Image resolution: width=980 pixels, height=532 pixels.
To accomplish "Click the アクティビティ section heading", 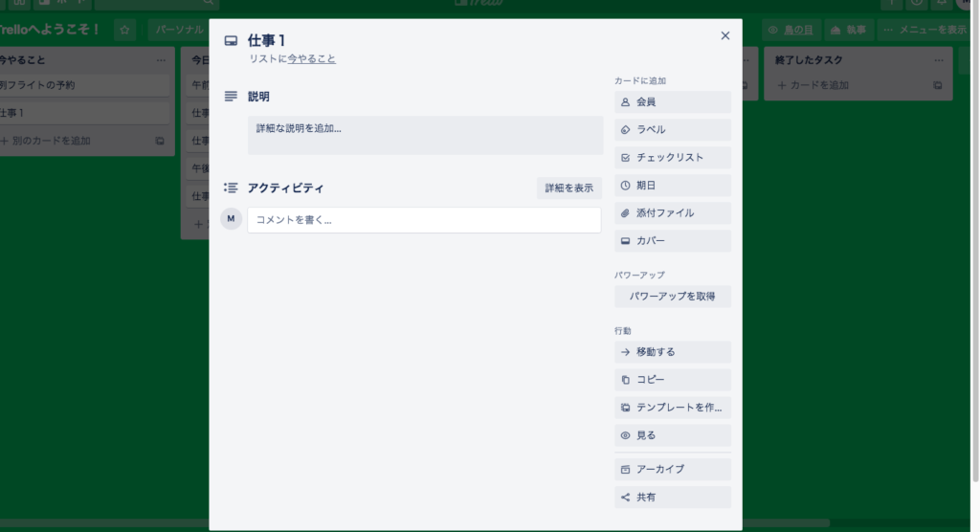I will [285, 188].
